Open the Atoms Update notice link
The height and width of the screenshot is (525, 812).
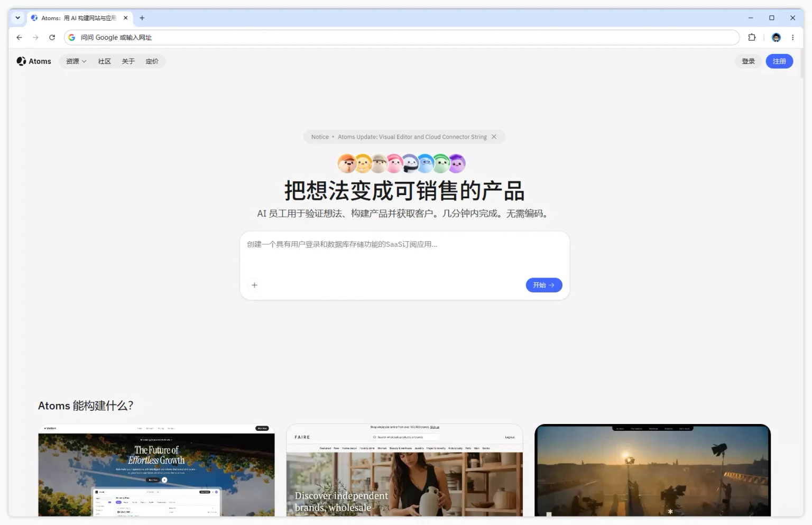(412, 137)
